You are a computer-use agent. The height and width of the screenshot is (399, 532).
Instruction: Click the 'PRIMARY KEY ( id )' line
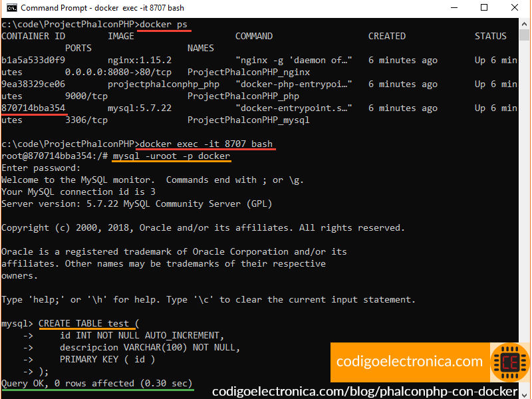click(x=107, y=360)
